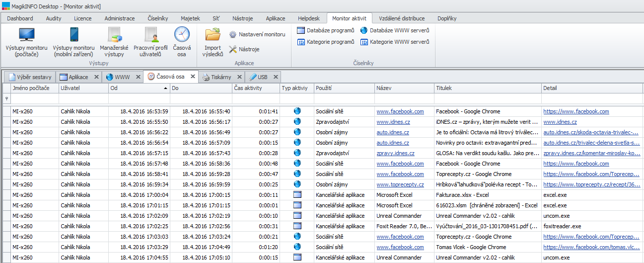This screenshot has height=263, width=644.
Task: Open Kategorie WWW serverů
Action: [395, 42]
